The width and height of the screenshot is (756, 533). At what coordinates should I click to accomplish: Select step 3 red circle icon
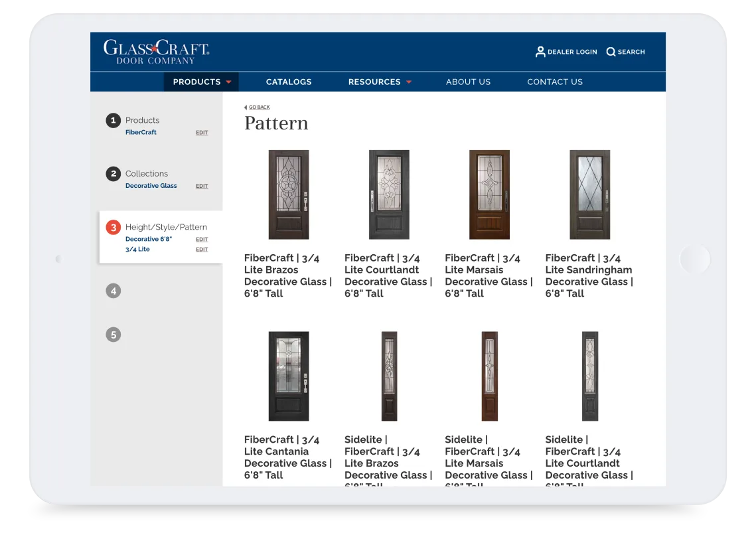click(113, 227)
